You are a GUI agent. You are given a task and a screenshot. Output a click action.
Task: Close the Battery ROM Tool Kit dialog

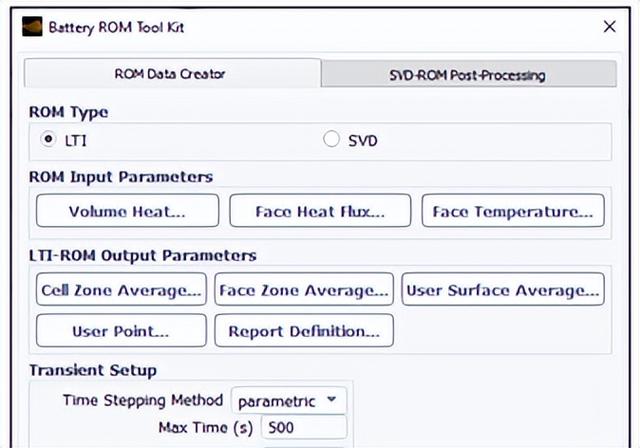pos(609,28)
